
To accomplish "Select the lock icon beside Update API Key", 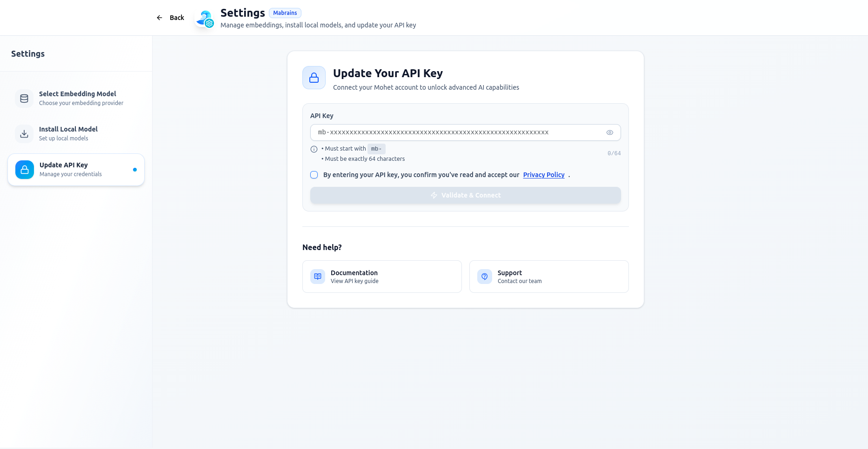I will click(x=24, y=170).
